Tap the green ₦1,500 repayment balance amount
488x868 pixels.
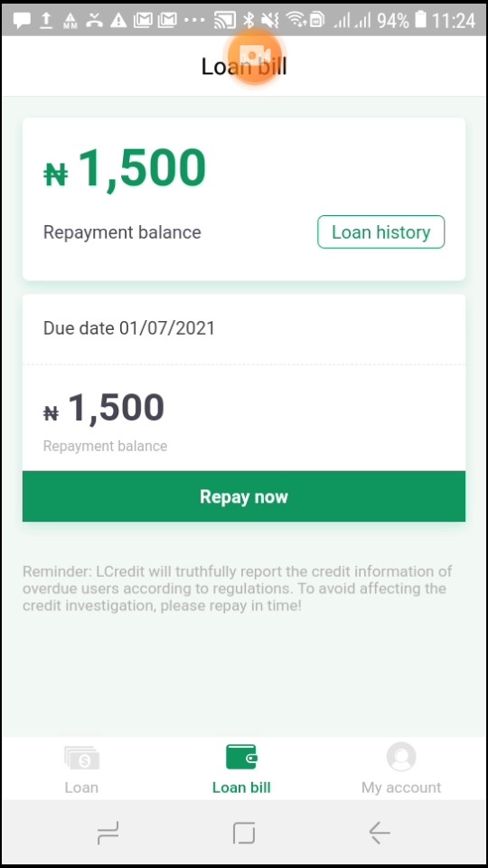click(x=125, y=168)
